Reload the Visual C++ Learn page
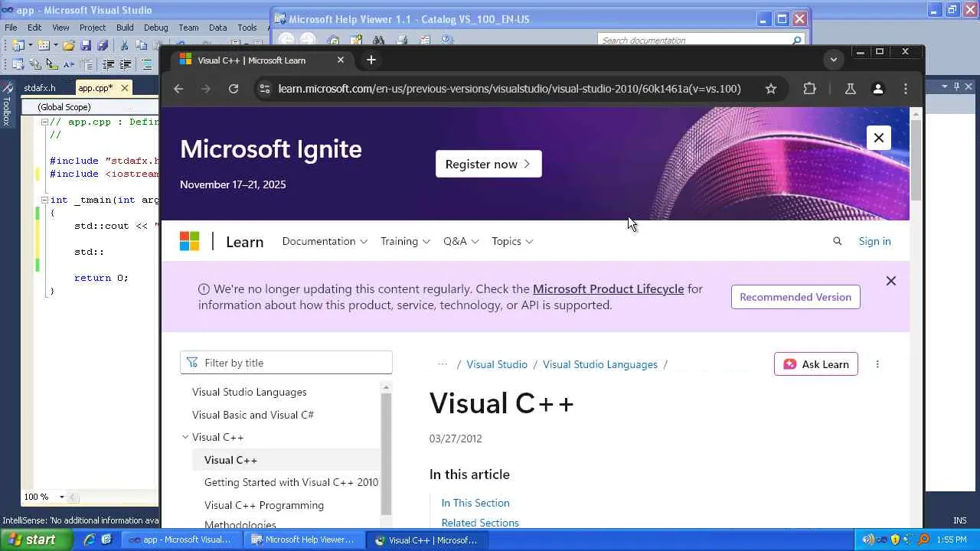This screenshot has height=551, width=980. pyautogui.click(x=234, y=89)
